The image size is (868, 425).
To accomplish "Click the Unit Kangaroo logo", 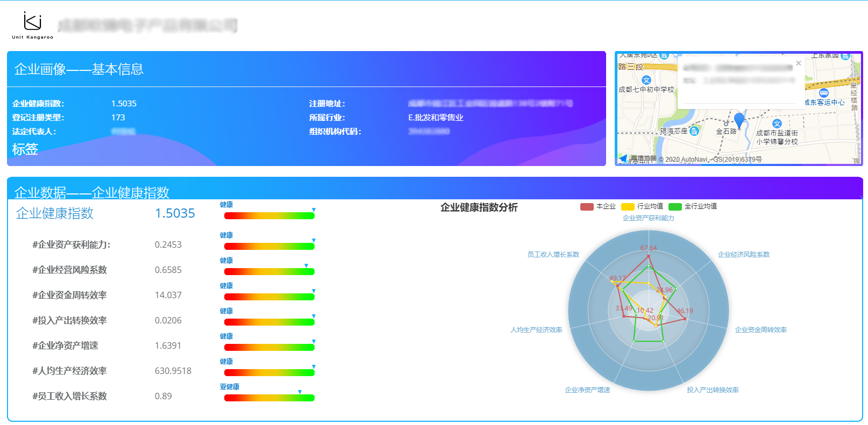I will (32, 25).
